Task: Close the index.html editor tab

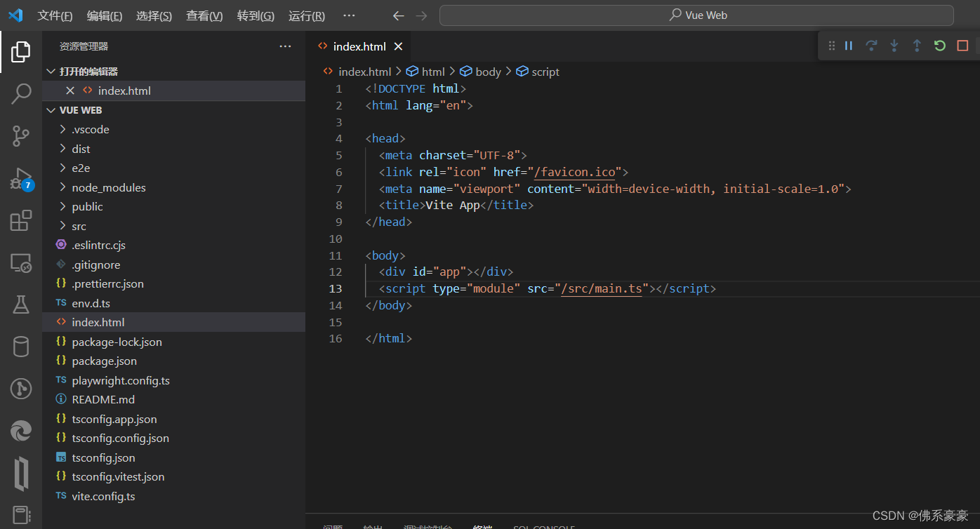Action: 398,46
